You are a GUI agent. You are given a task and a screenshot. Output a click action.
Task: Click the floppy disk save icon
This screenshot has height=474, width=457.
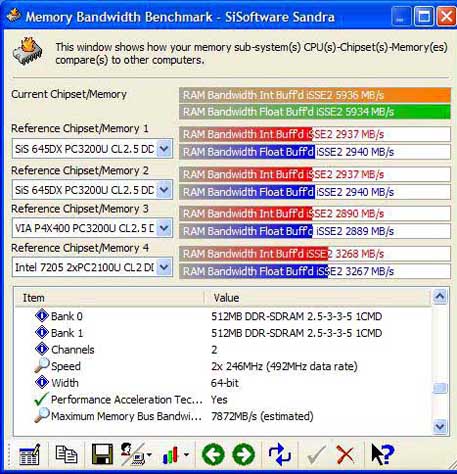(102, 454)
